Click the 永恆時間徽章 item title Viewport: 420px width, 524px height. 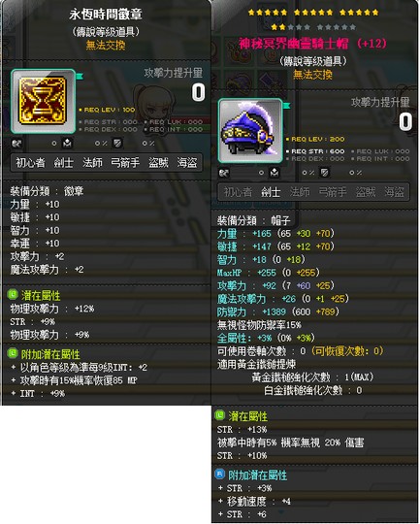(106, 14)
